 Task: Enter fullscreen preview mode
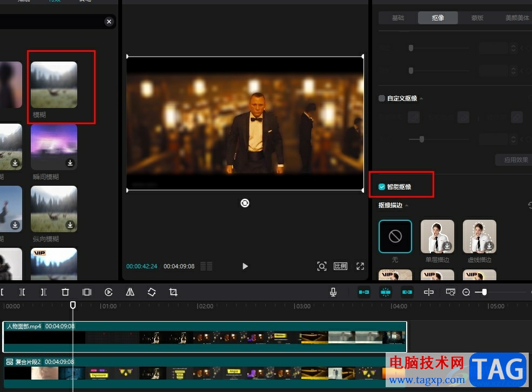pos(360,266)
